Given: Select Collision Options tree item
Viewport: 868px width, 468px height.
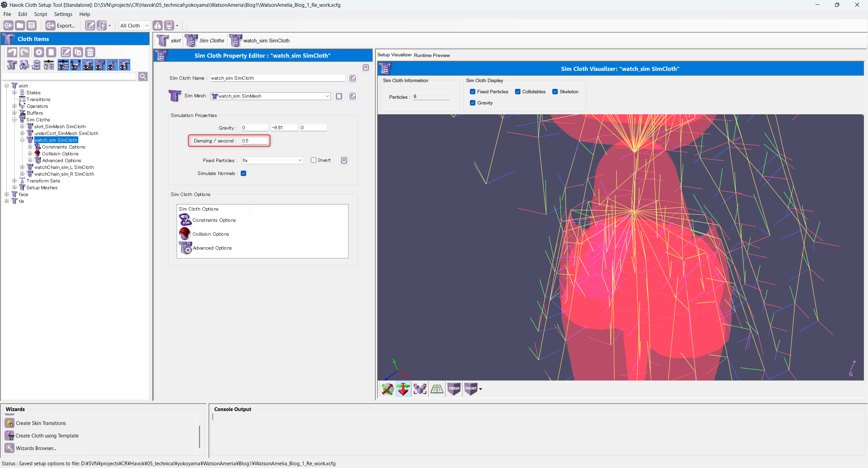Looking at the screenshot, I should click(60, 154).
